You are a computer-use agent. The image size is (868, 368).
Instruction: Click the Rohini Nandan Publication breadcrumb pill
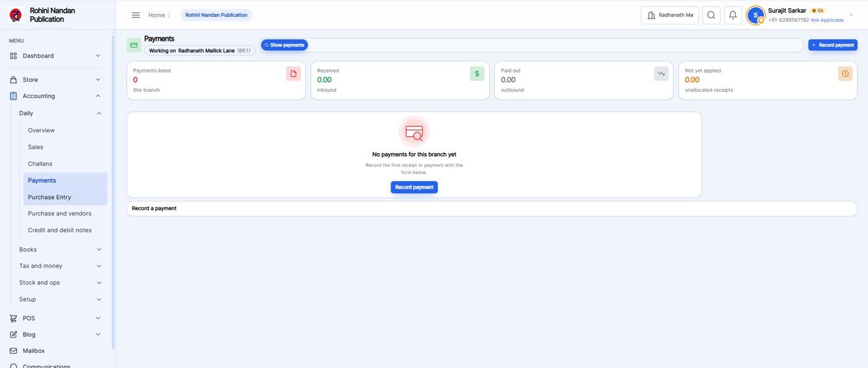point(216,15)
